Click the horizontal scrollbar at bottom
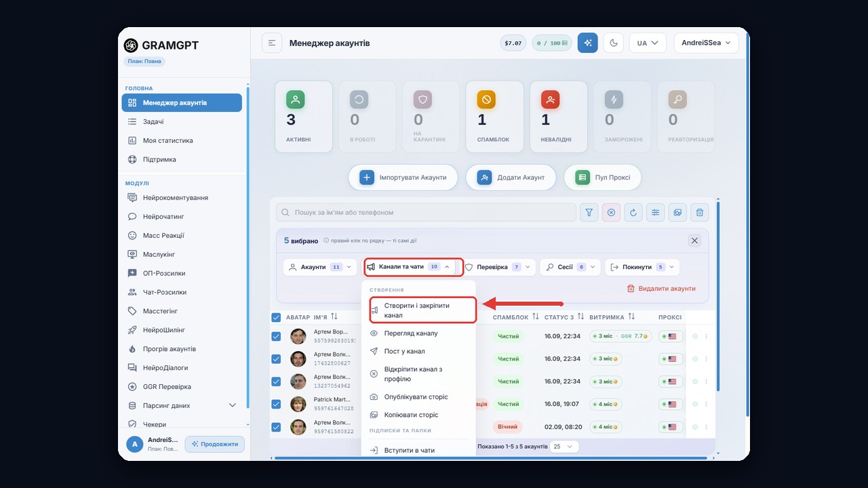 (x=490, y=459)
